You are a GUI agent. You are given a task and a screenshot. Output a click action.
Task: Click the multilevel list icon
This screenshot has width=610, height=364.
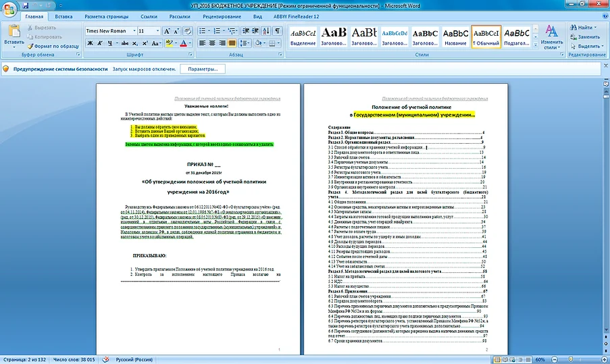pos(232,31)
